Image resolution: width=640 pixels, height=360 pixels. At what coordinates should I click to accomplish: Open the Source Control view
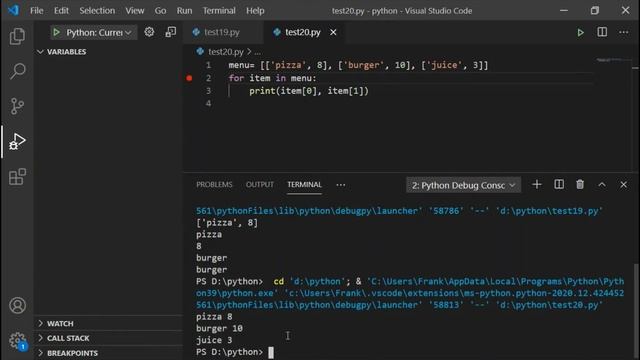click(x=17, y=106)
